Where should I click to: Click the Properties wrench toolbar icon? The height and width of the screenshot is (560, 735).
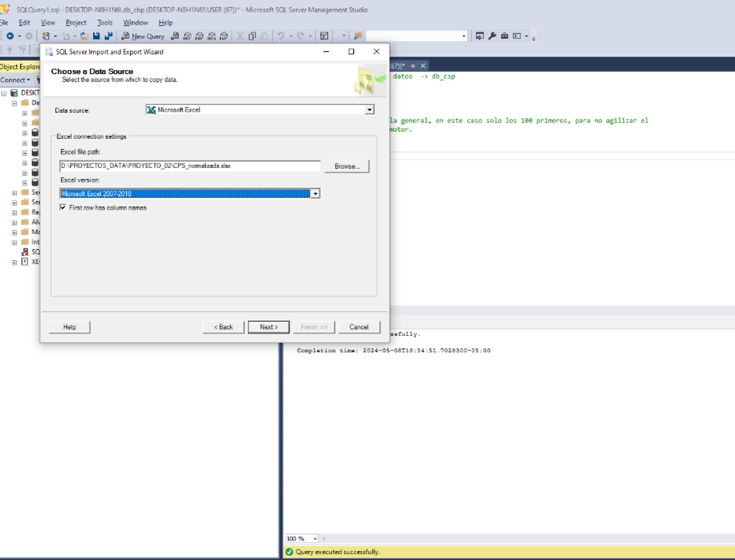[492, 36]
